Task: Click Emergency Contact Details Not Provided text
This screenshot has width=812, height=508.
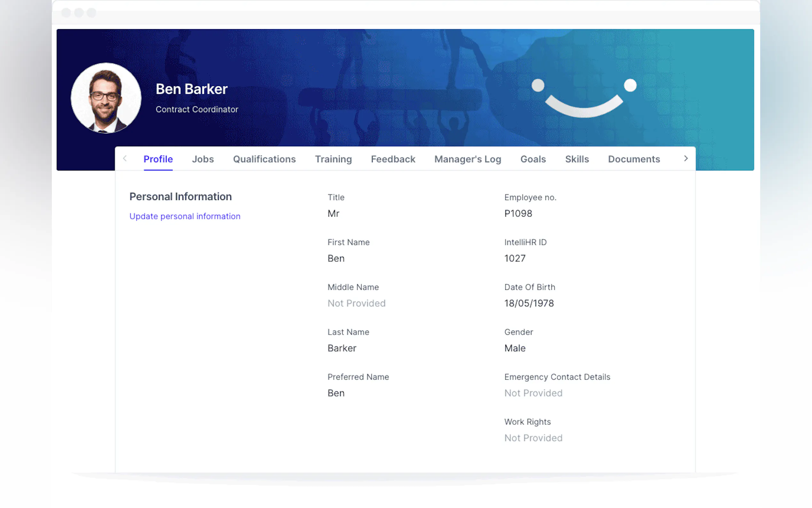Action: tap(533, 393)
